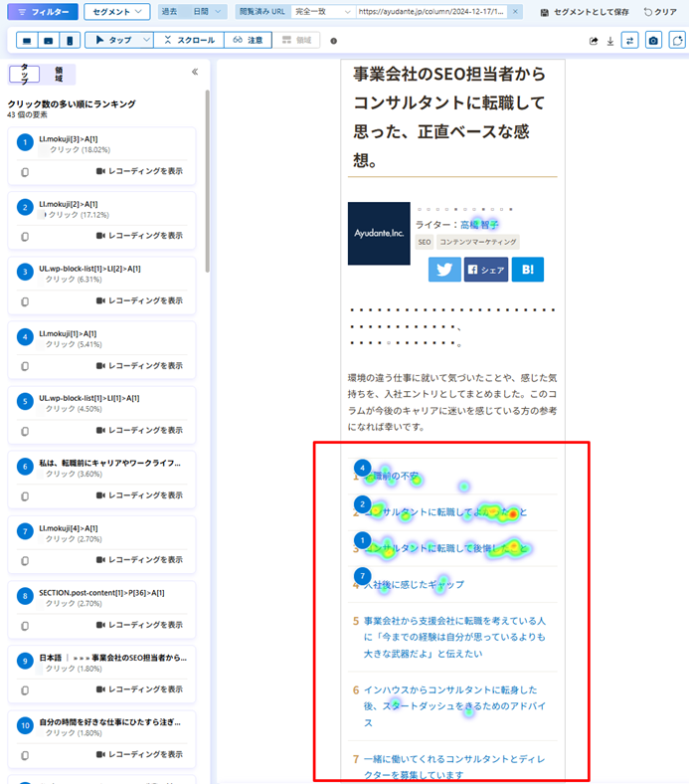The image size is (689, 784).
Task: Select the mobile device view icon
Action: click(70, 41)
